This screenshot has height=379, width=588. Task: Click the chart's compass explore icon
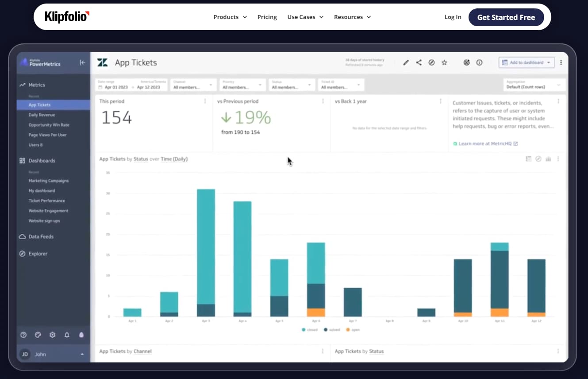(x=538, y=159)
